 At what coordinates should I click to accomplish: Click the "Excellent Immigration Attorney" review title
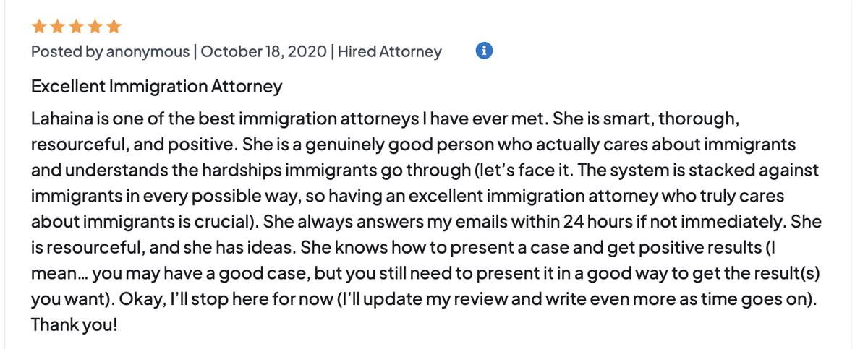click(x=156, y=87)
